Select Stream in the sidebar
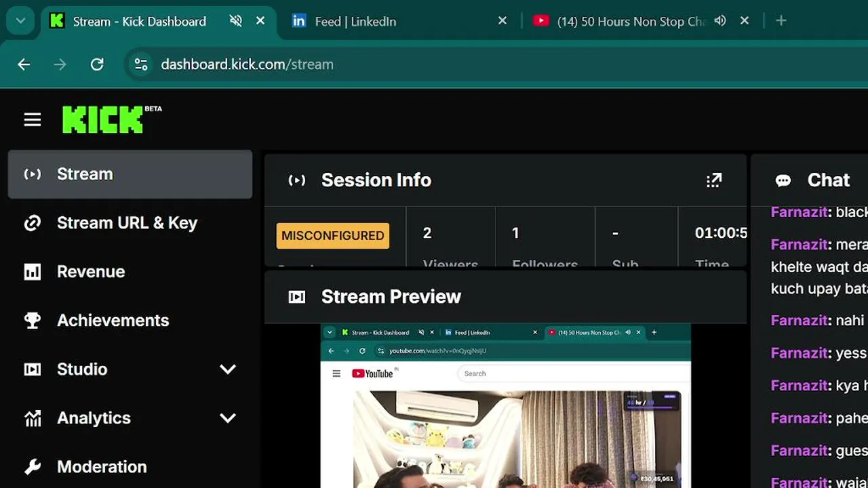The width and height of the screenshot is (868, 488). (x=130, y=174)
